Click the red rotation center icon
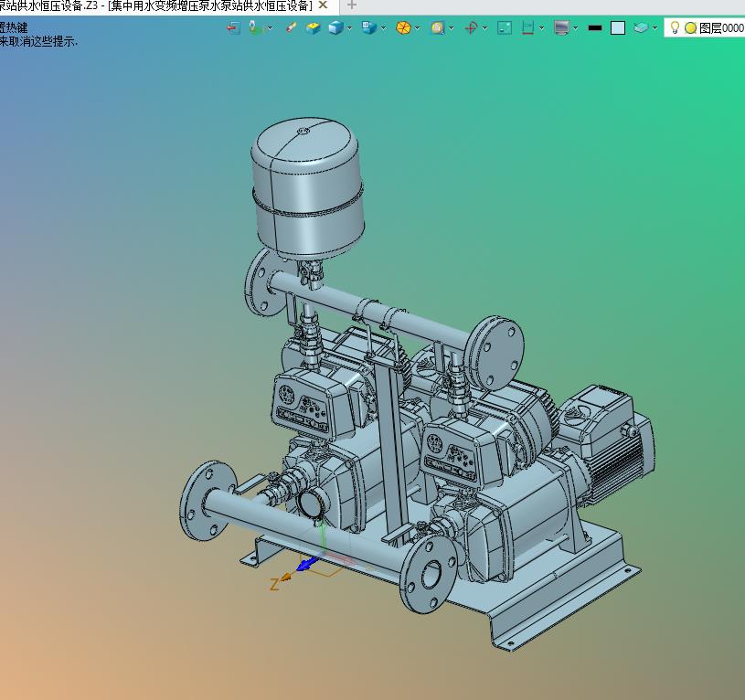This screenshot has height=700, width=745. 471,28
